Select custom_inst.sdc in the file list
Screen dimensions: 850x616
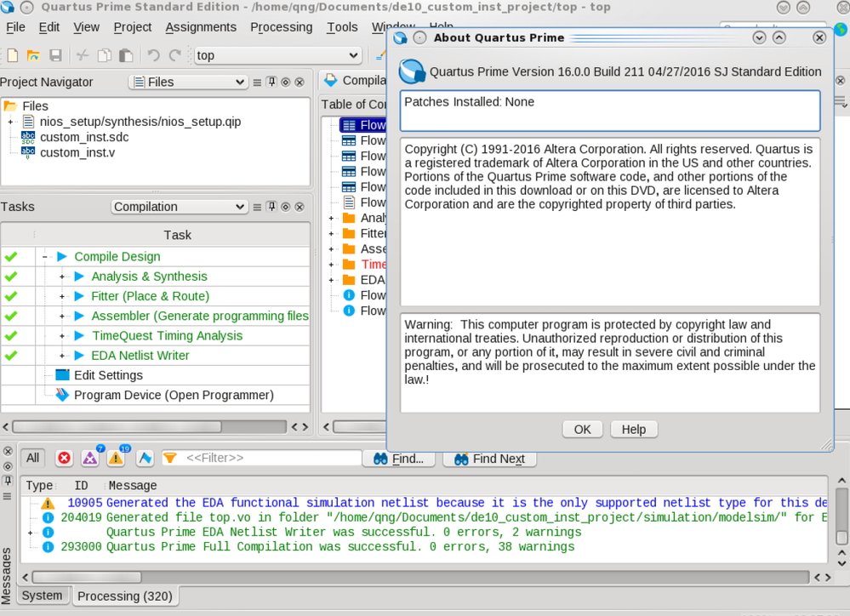point(84,137)
